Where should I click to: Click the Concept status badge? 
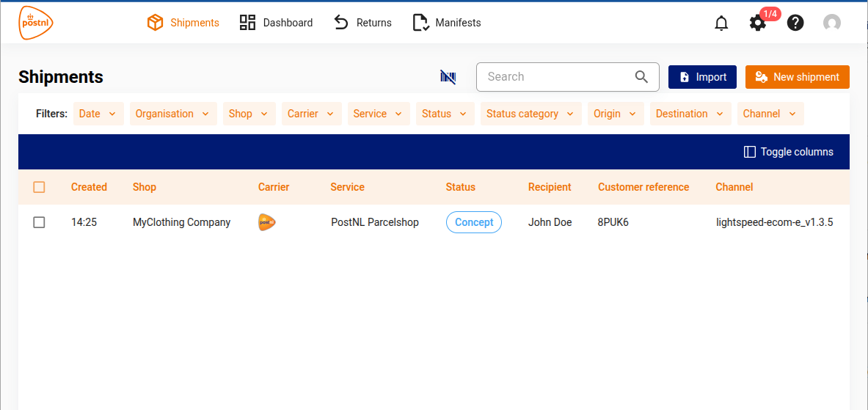(473, 222)
